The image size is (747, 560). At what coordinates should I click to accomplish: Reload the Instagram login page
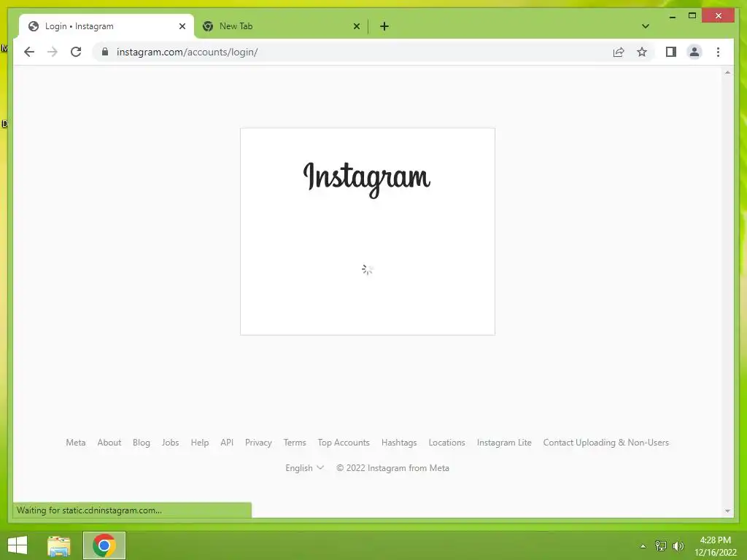pos(76,52)
